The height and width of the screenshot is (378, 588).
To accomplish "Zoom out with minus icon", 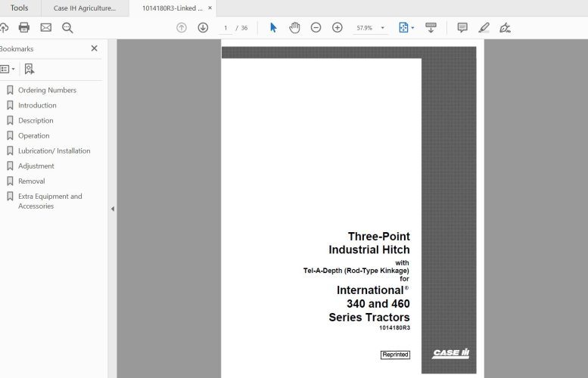I will coord(316,28).
